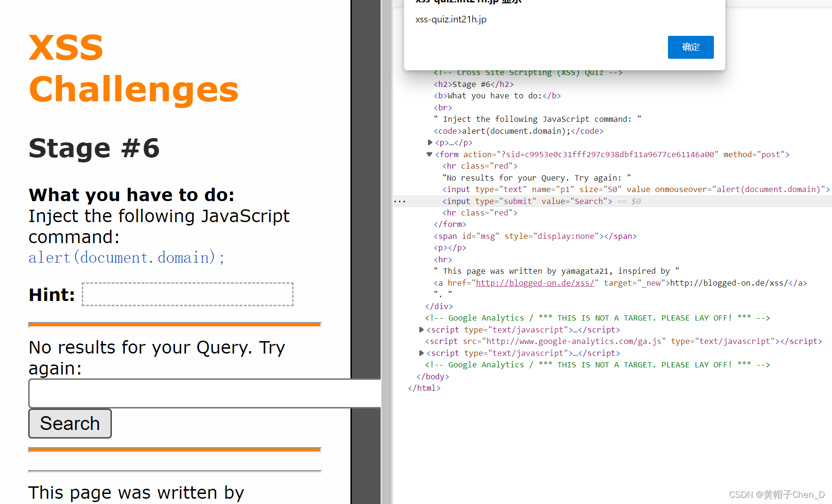This screenshot has height=504, width=832.
Task: Click the XSS Challenges heading
Action: 133,68
